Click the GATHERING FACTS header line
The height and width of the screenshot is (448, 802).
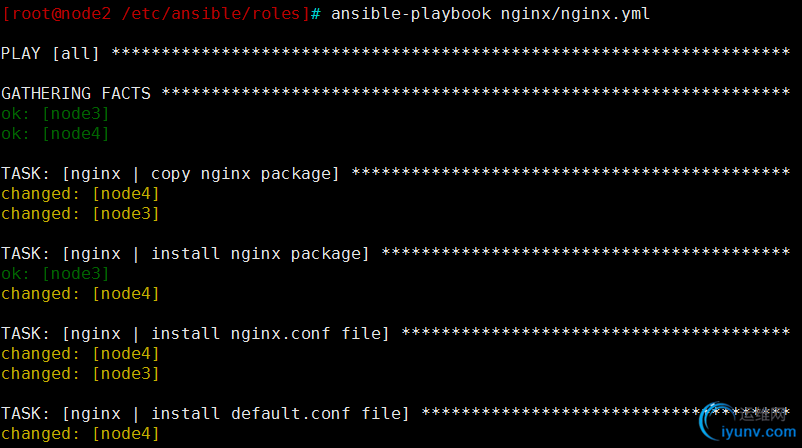(x=396, y=93)
